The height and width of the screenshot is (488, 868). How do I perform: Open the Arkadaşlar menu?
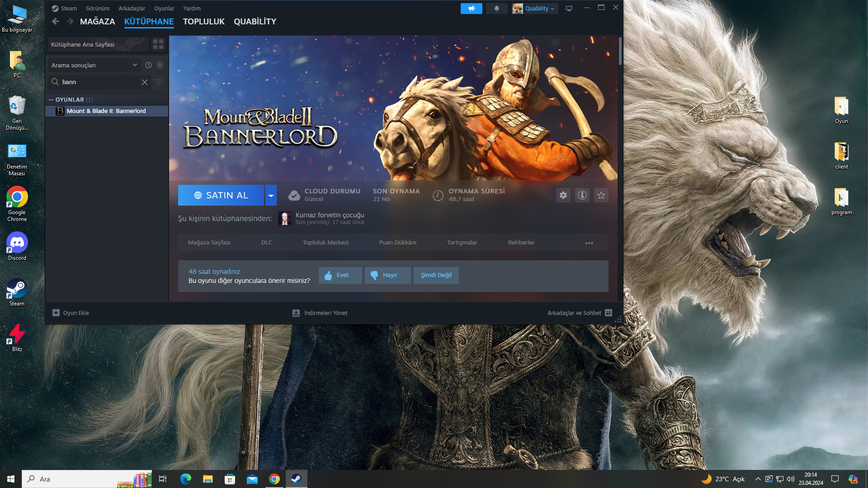[x=132, y=9]
